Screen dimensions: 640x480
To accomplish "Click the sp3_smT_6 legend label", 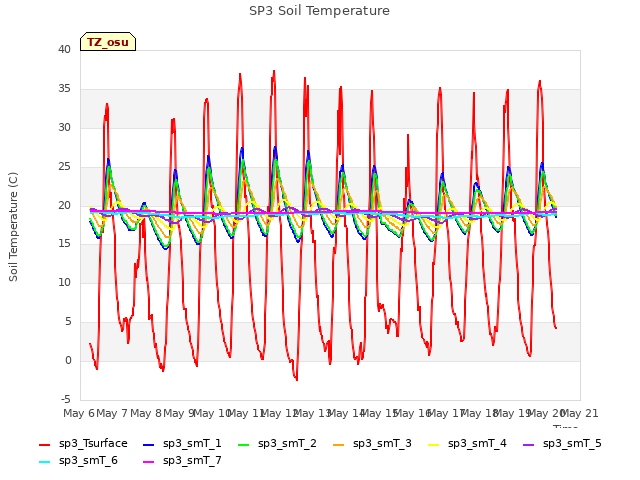I will (x=88, y=460).
